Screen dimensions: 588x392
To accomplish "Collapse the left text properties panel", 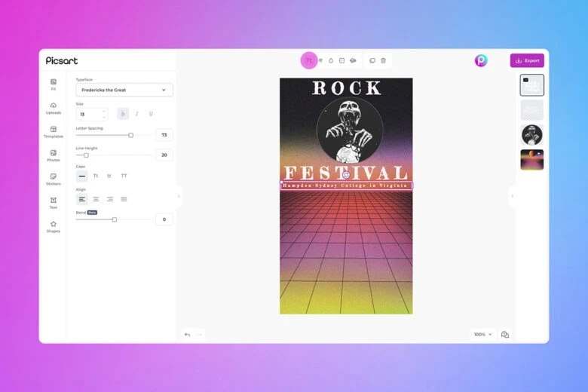I will [x=179, y=196].
